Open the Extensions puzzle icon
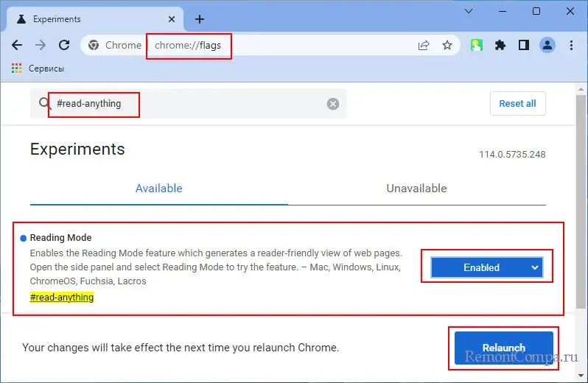The width and height of the screenshot is (588, 383). (x=500, y=45)
